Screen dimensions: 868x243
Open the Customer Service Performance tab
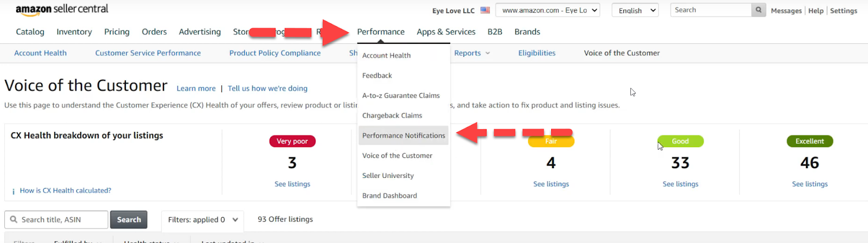point(148,53)
